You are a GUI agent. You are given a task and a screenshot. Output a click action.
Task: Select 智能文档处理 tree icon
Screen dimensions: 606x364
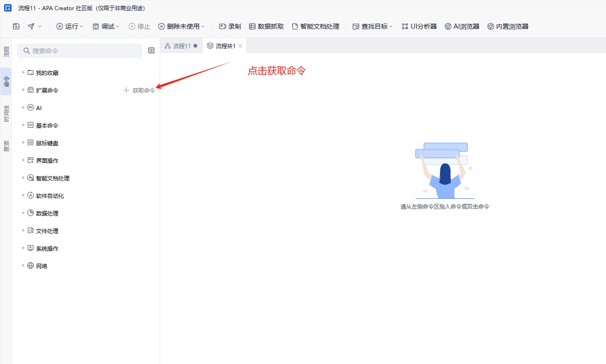tap(31, 178)
